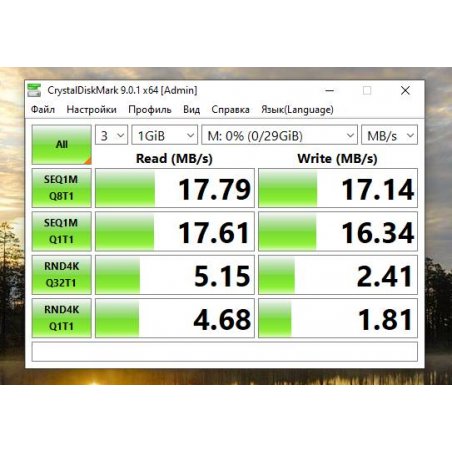Screen dimensions: 452x452
Task: Click the Read (MB/s) column header
Action: click(x=174, y=159)
